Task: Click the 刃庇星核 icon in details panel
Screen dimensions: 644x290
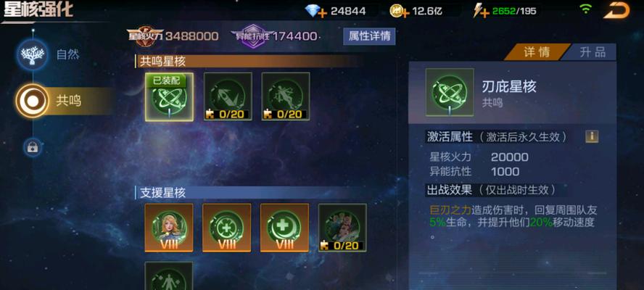Action: [x=450, y=92]
